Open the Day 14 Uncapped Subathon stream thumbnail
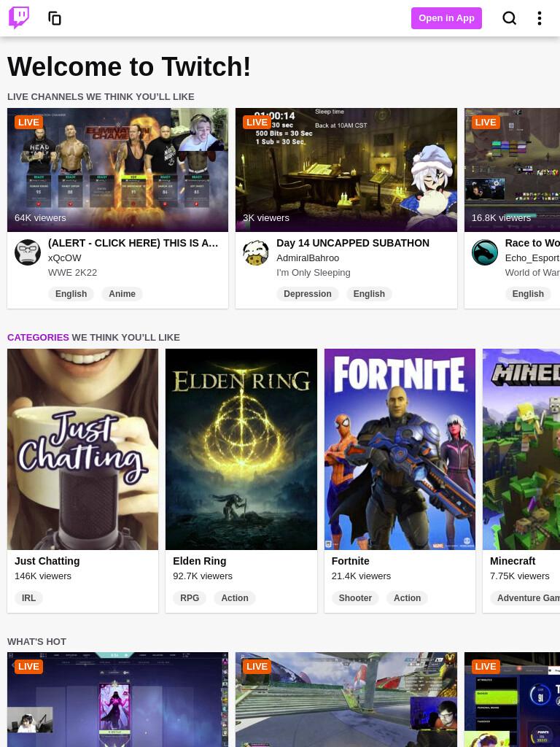The height and width of the screenshot is (747, 560). [x=346, y=170]
